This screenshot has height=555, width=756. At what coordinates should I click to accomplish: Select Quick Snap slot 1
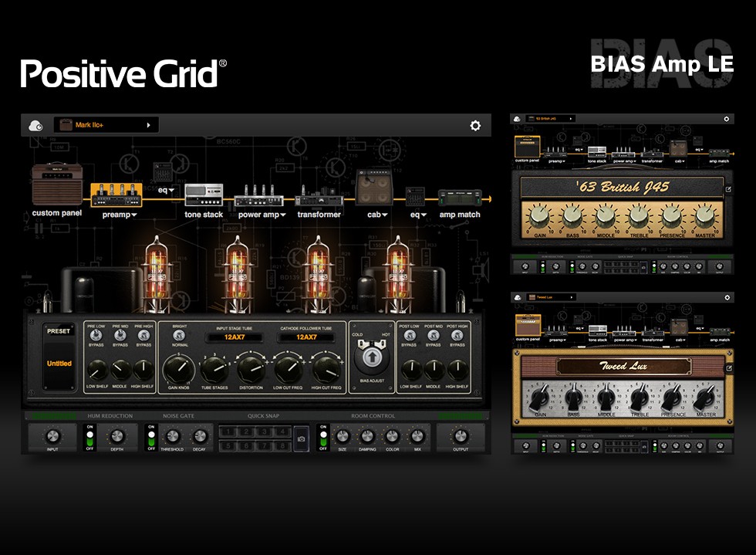click(228, 431)
